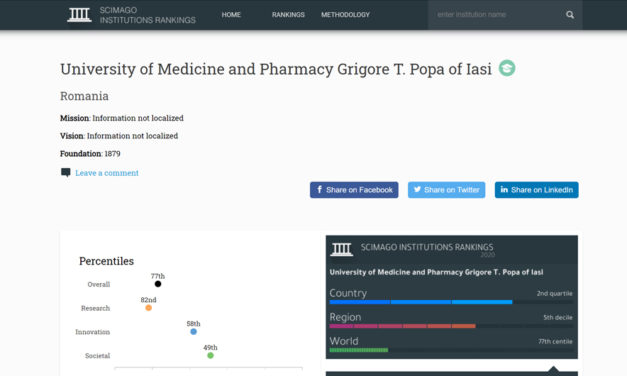Share the page on Facebook
Screen dimensions: 627x376
[x=354, y=190]
